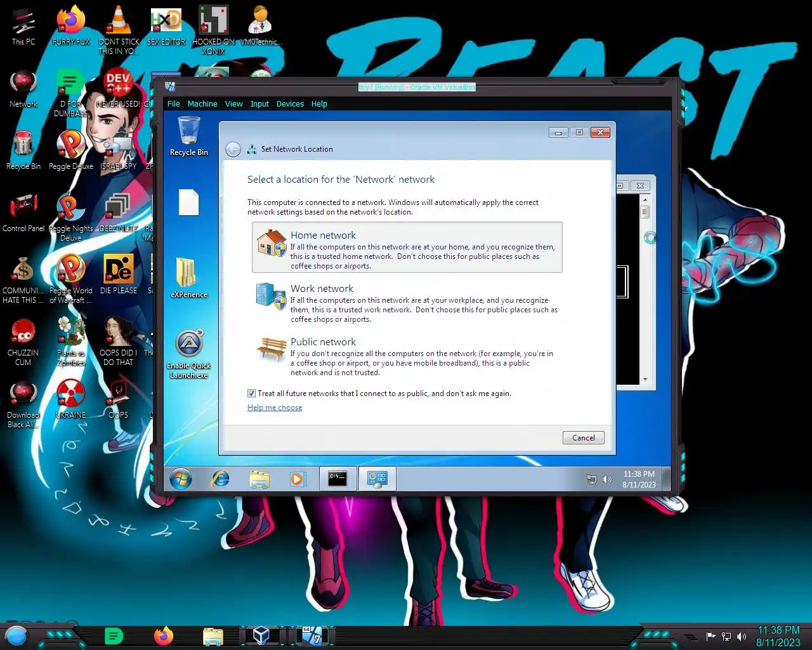Open Windows Media Player from VM taskbar
812x650 pixels.
pos(298,479)
